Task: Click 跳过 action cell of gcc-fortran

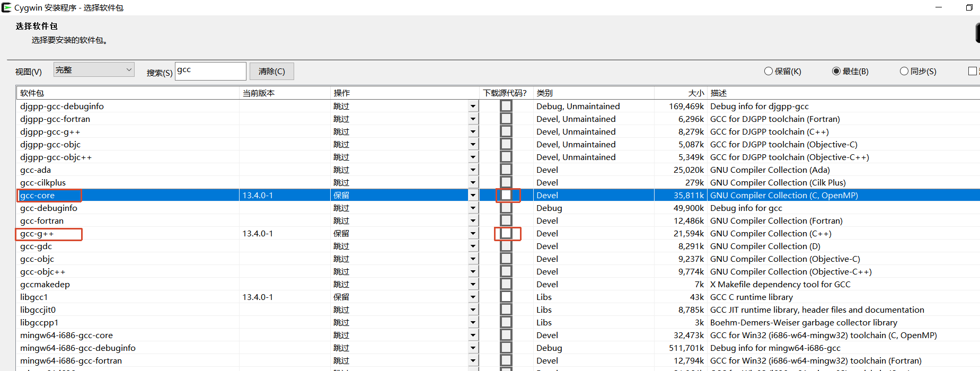Action: click(x=341, y=220)
